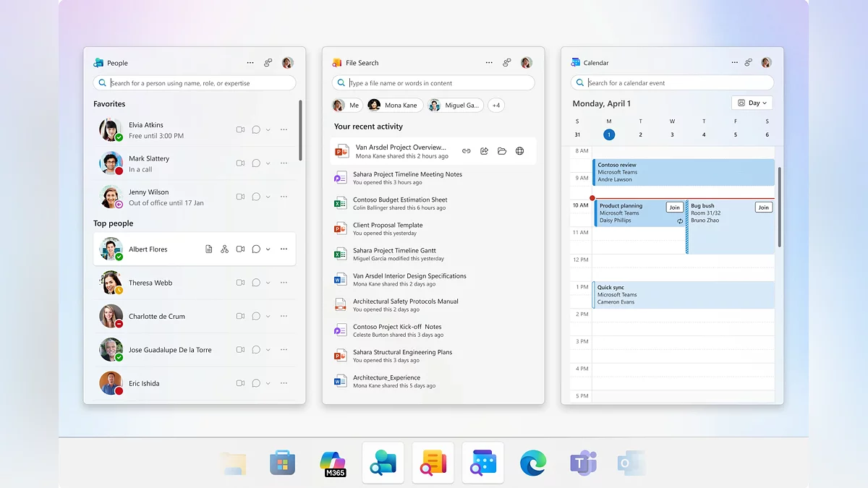Open more options menu in Calendar panel
Screen dimensions: 868x488
tap(735, 63)
